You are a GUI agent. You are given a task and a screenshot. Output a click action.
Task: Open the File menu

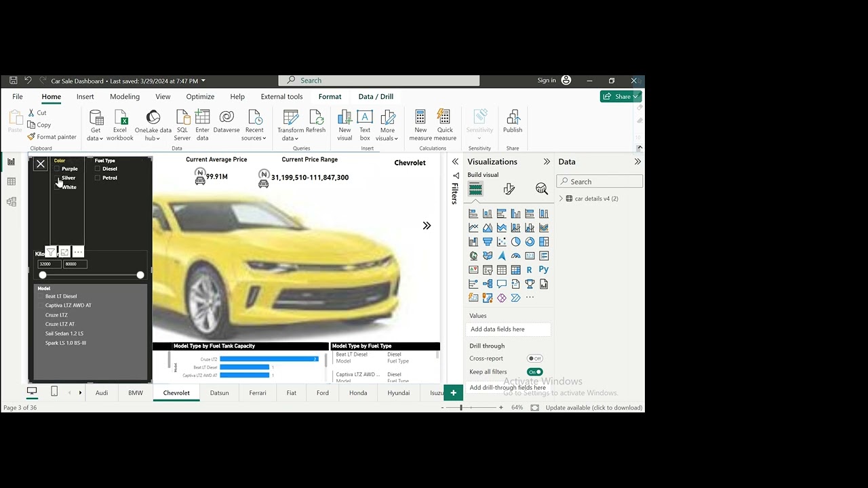(x=18, y=97)
